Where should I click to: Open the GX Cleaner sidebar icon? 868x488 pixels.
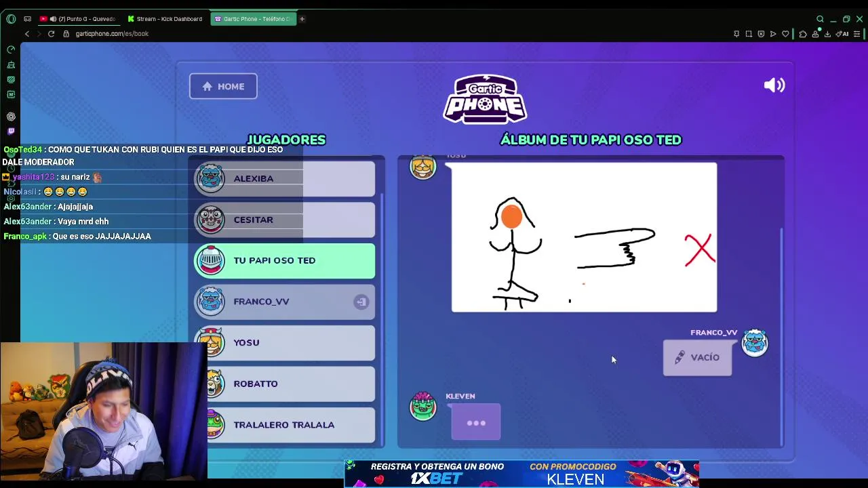click(11, 65)
